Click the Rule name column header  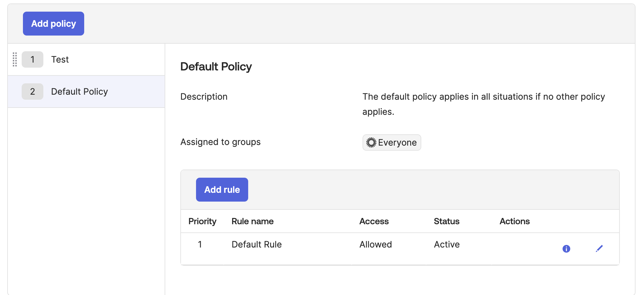[252, 221]
